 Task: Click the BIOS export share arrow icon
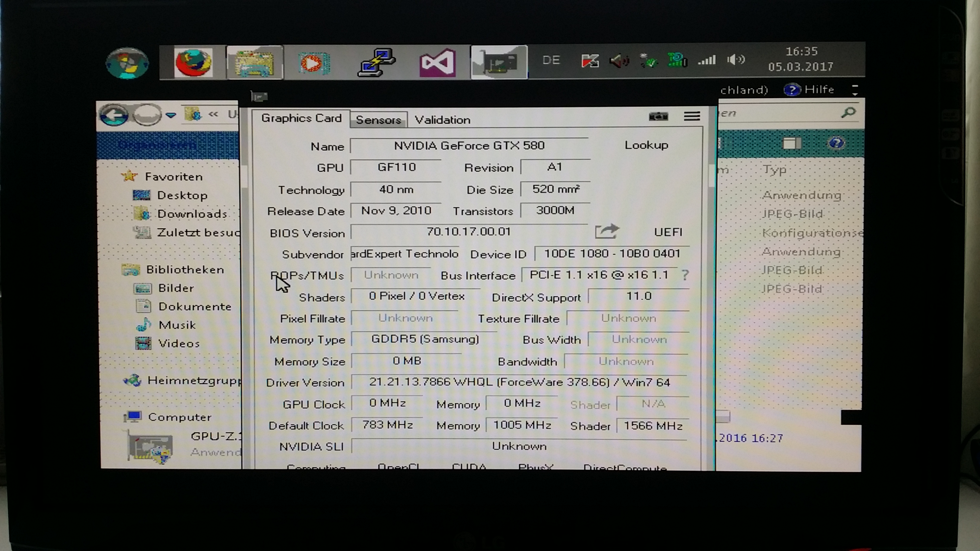[x=606, y=231]
